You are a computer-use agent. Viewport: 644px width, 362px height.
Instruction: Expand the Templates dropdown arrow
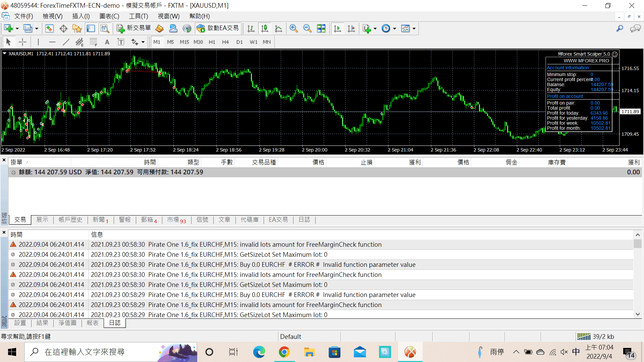click(414, 28)
